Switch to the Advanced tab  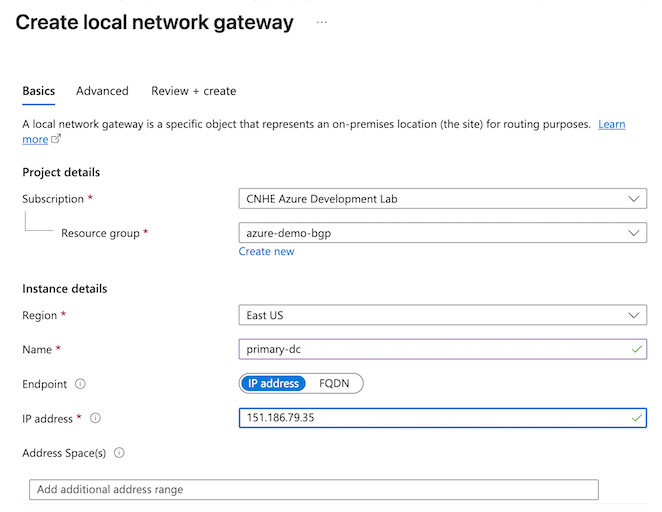point(102,91)
